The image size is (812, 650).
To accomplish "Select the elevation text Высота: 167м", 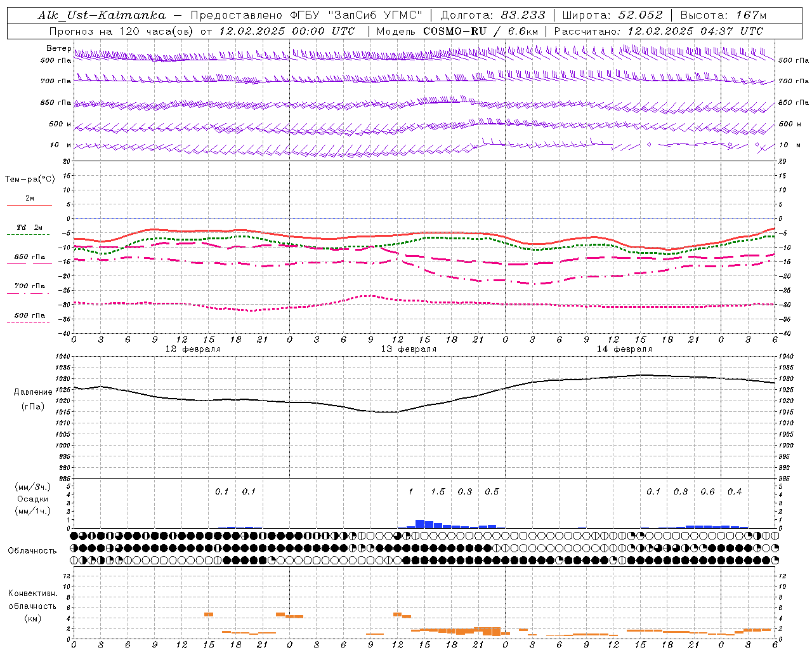I will [x=723, y=15].
